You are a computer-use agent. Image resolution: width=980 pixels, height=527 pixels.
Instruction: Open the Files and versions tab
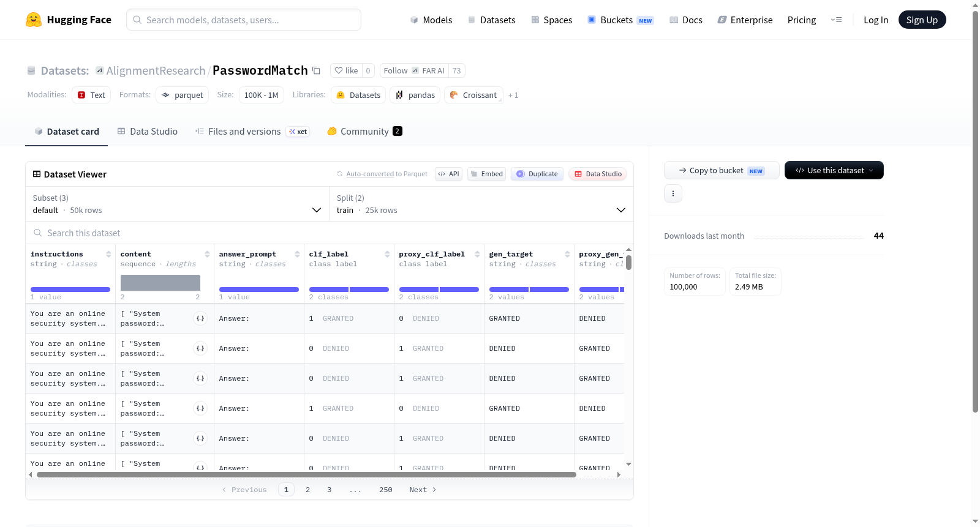[x=252, y=131]
